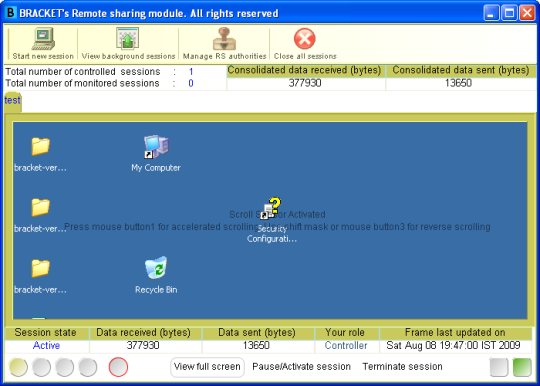The width and height of the screenshot is (540, 386).
Task: Click the red Close all sessions icon
Action: [x=304, y=39]
